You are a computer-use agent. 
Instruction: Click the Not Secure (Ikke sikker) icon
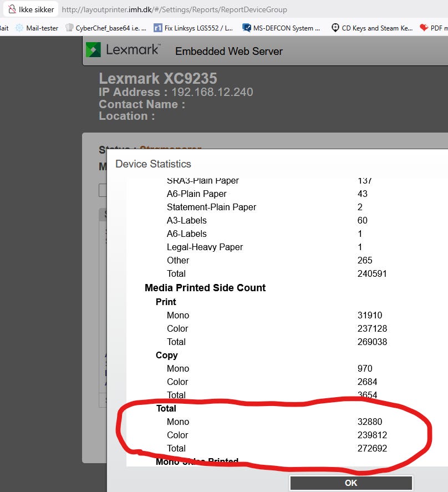pos(12,9)
